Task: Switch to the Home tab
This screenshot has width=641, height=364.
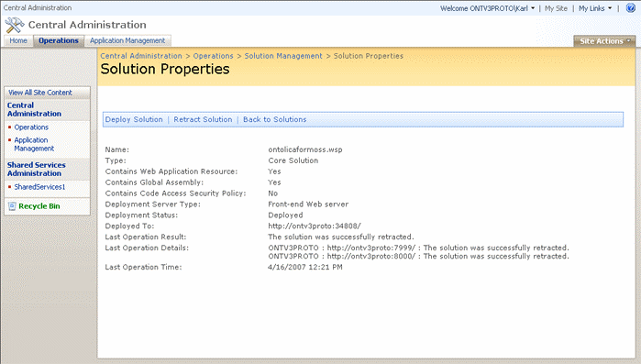Action: point(18,40)
